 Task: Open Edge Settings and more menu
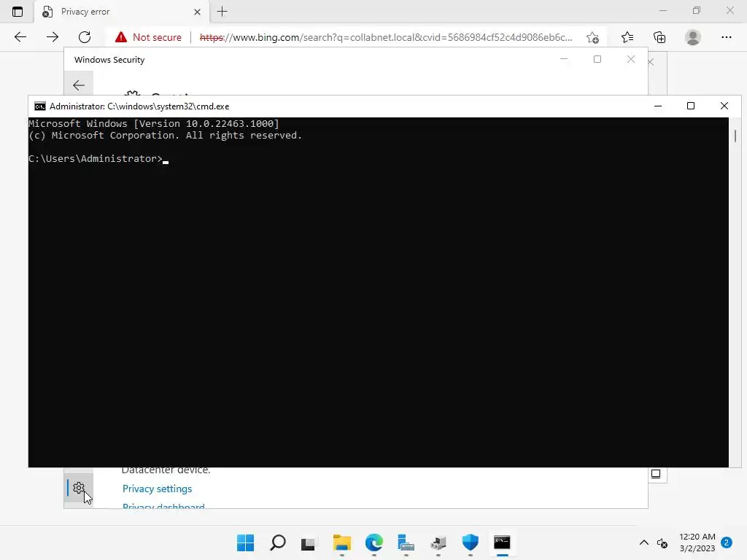[726, 37]
